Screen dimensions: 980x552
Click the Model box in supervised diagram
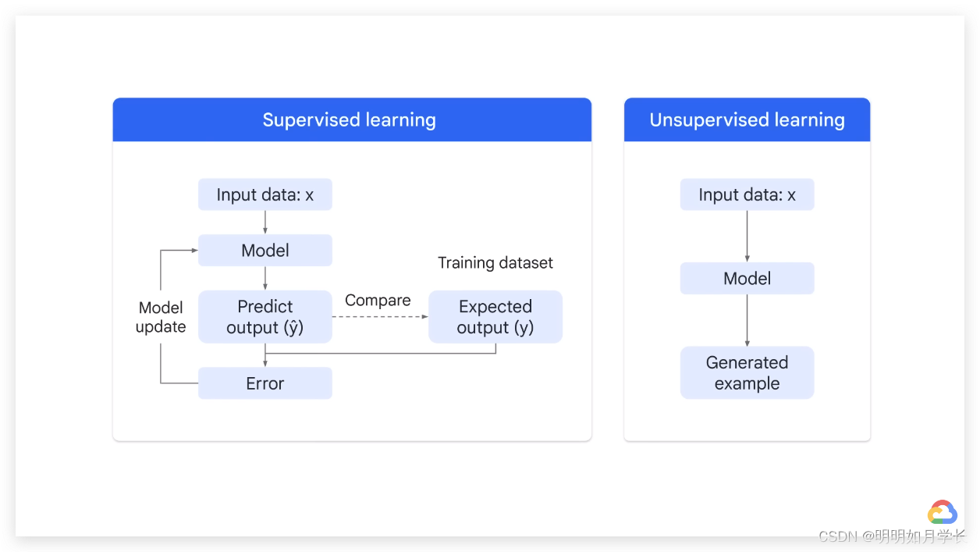pos(265,251)
